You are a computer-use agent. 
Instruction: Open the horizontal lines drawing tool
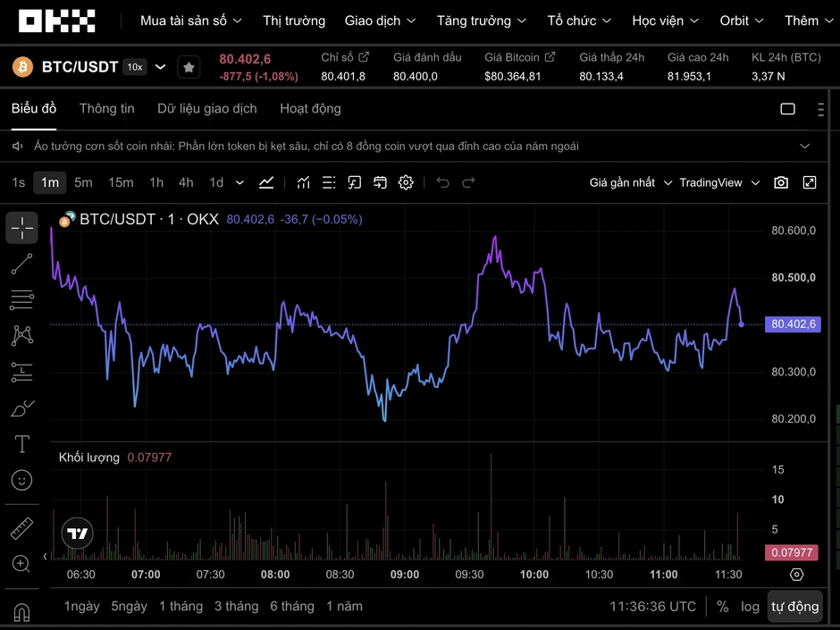[x=22, y=300]
